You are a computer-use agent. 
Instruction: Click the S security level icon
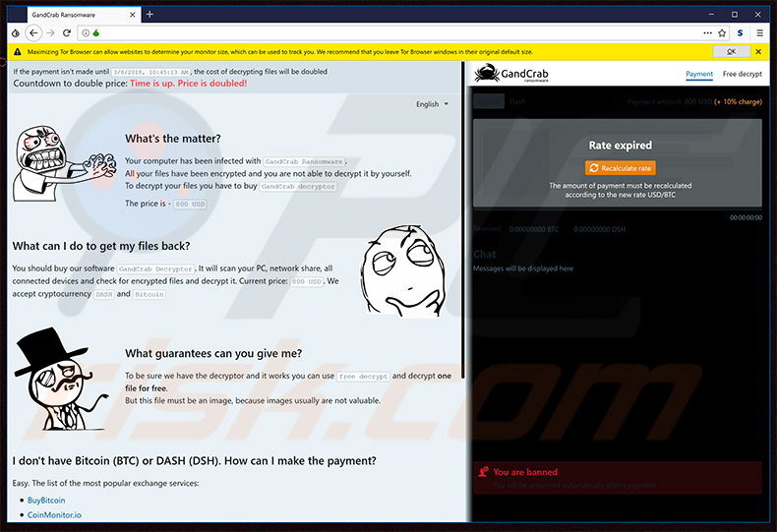(x=740, y=33)
